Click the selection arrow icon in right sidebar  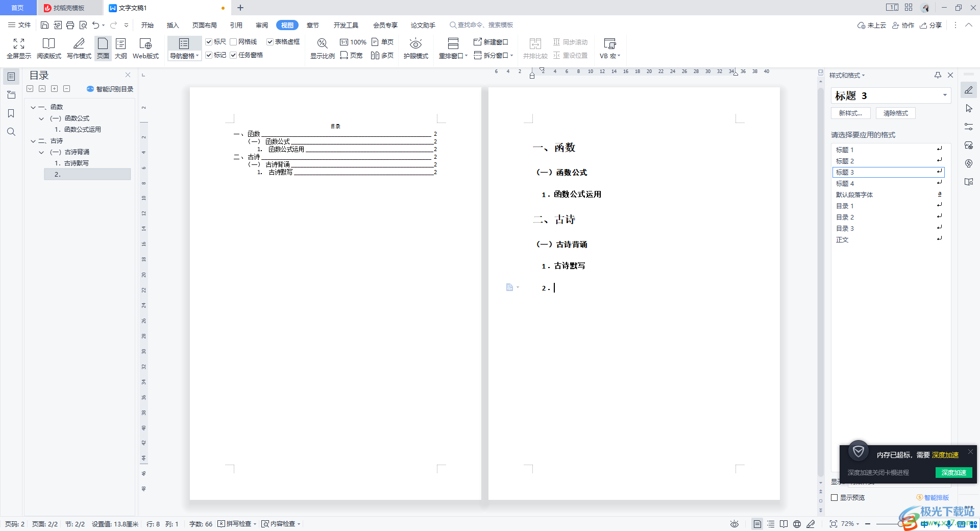[969, 108]
